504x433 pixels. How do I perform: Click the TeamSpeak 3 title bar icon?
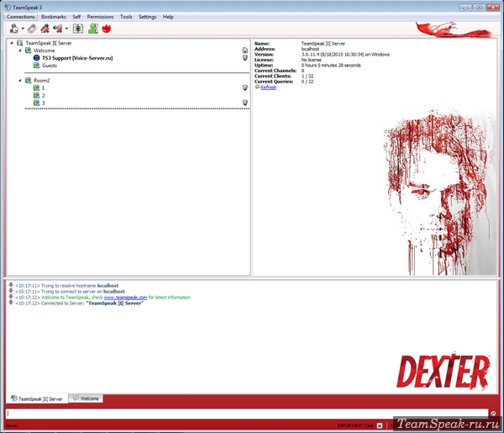(x=8, y=7)
